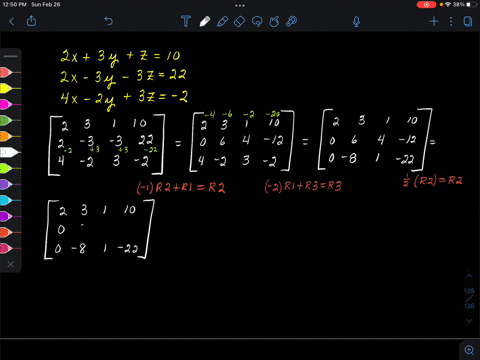The width and height of the screenshot is (480, 360).
Task: Tap the handwritten "(-2)R1+R3=R3" note
Action: [303, 186]
